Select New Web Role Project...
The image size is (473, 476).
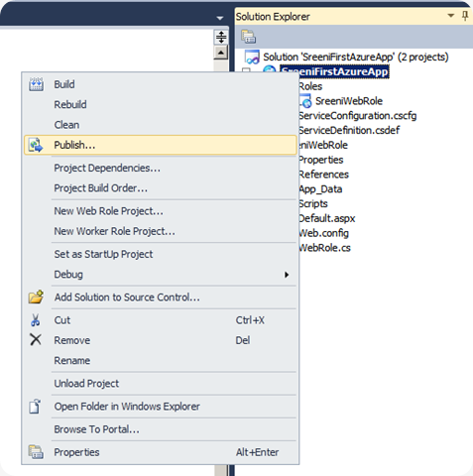tap(161, 211)
